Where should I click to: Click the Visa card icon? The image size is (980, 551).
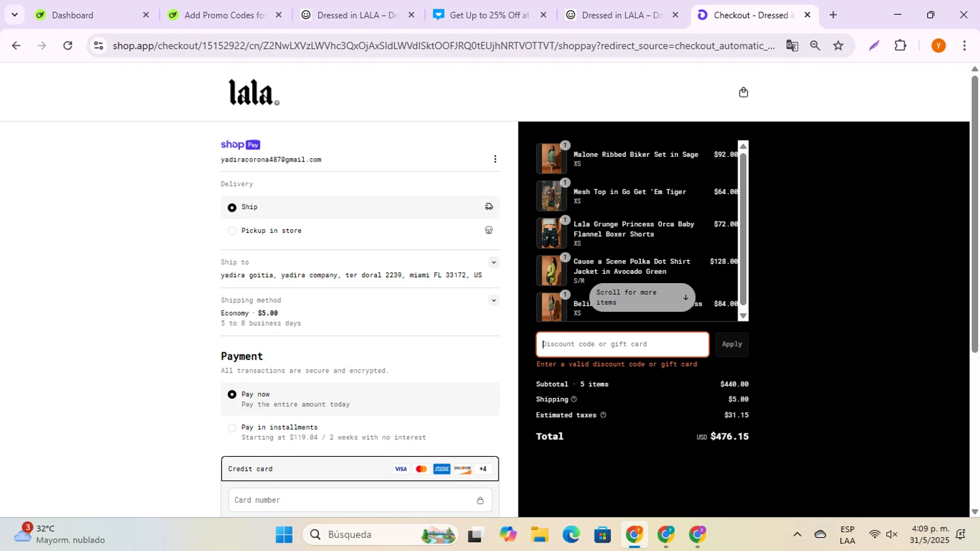[400, 469]
